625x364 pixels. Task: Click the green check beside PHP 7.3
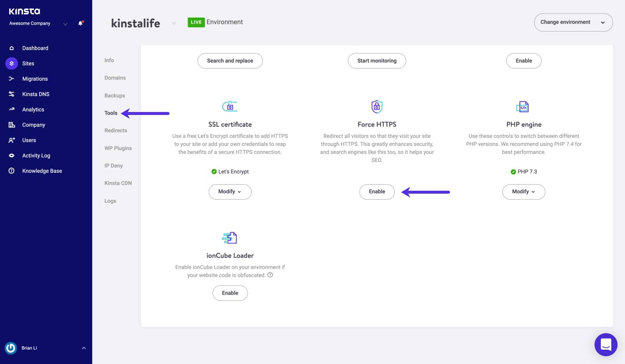pyautogui.click(x=513, y=172)
